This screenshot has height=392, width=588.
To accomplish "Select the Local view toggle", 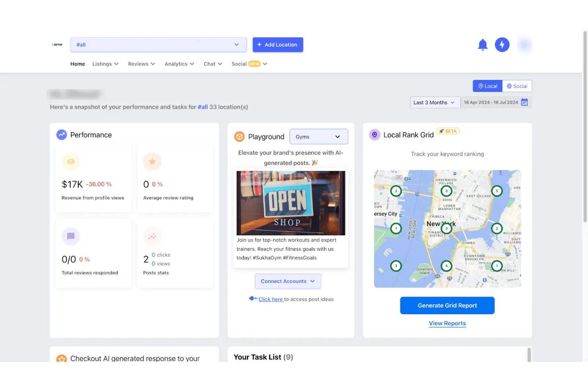I will [x=487, y=86].
